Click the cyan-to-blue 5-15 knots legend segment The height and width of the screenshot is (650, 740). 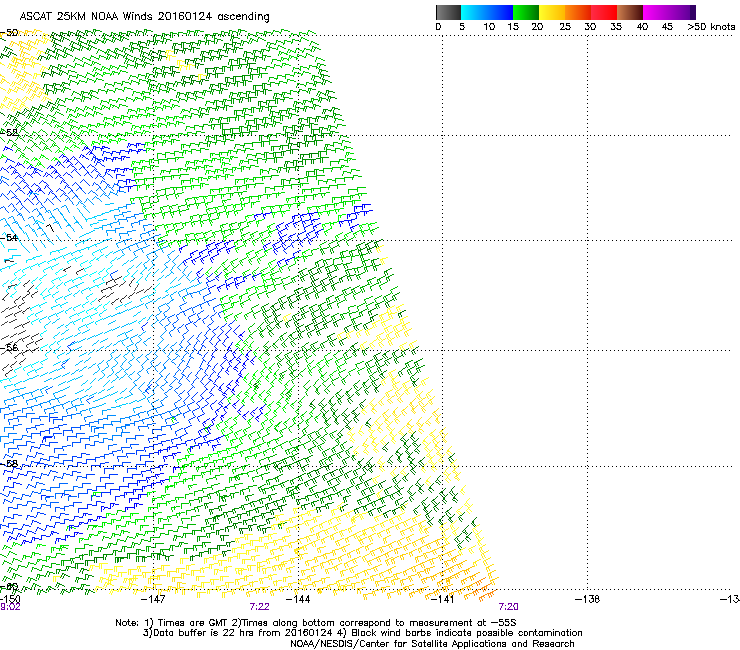pyautogui.click(x=487, y=12)
